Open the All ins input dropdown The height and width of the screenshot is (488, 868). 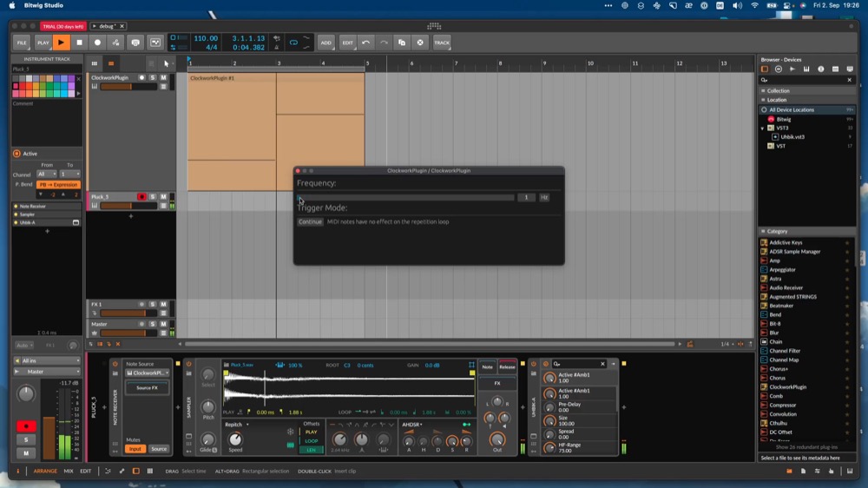point(47,360)
